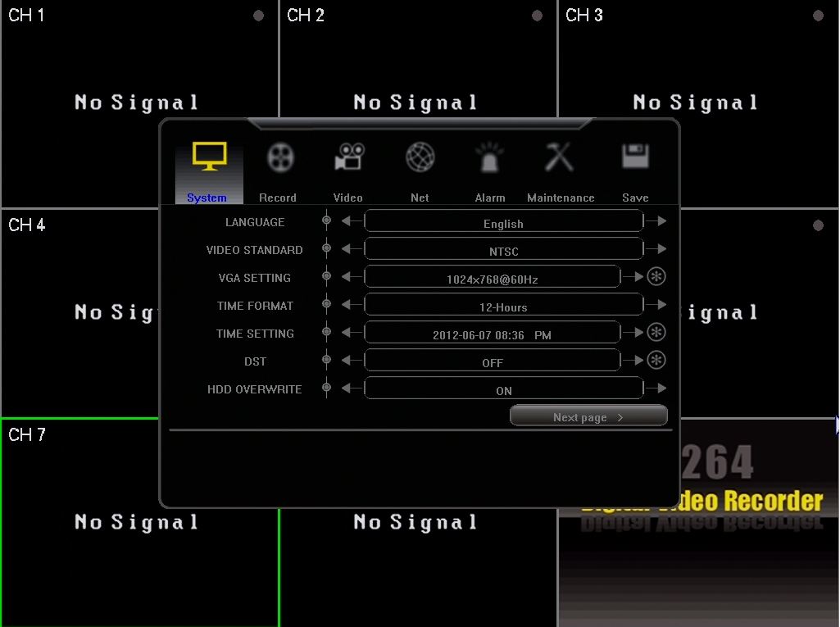Select the CH 4 camera view
Image resolution: width=840 pixels, height=627 pixels.
pos(80,313)
